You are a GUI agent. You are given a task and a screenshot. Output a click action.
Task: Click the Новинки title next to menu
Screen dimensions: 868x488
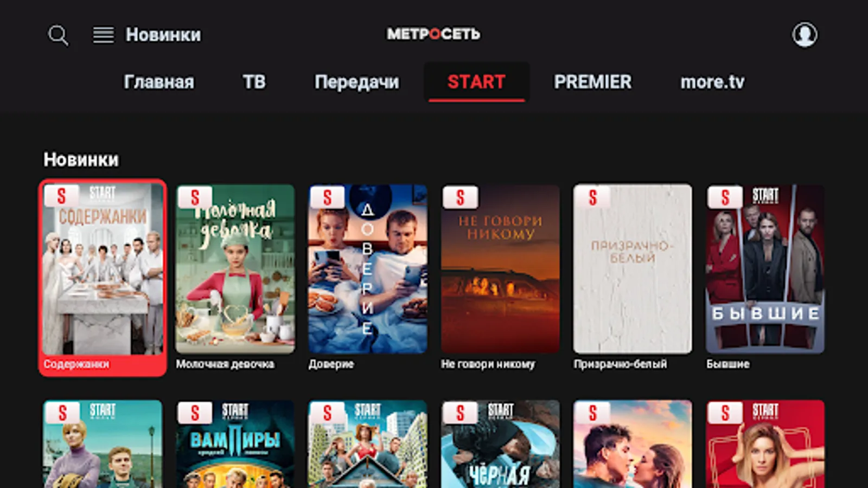(x=163, y=35)
